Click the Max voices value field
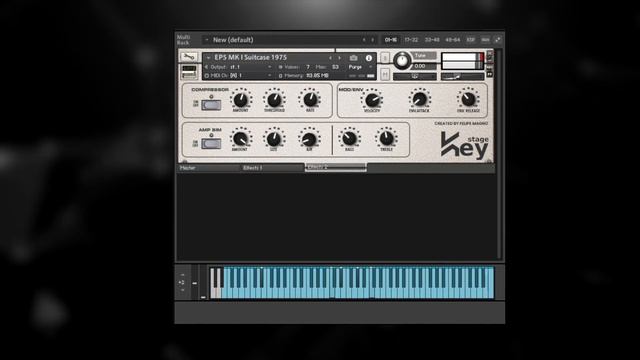Screen dimensions: 640x360 click(x=336, y=67)
